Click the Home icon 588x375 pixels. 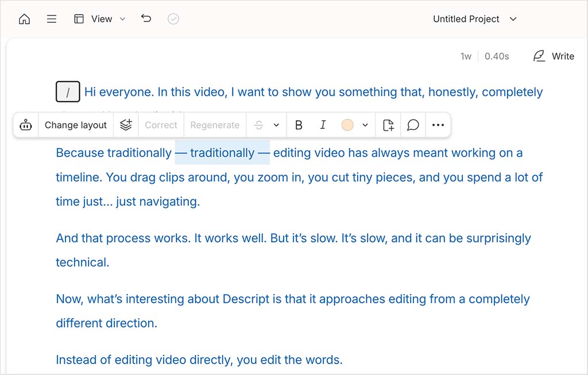23,18
